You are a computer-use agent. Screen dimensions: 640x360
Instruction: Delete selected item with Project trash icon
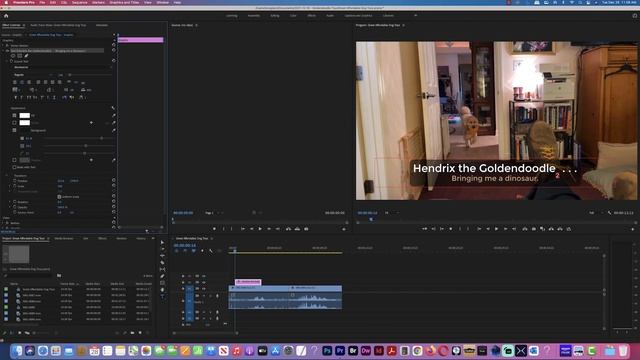(148, 333)
